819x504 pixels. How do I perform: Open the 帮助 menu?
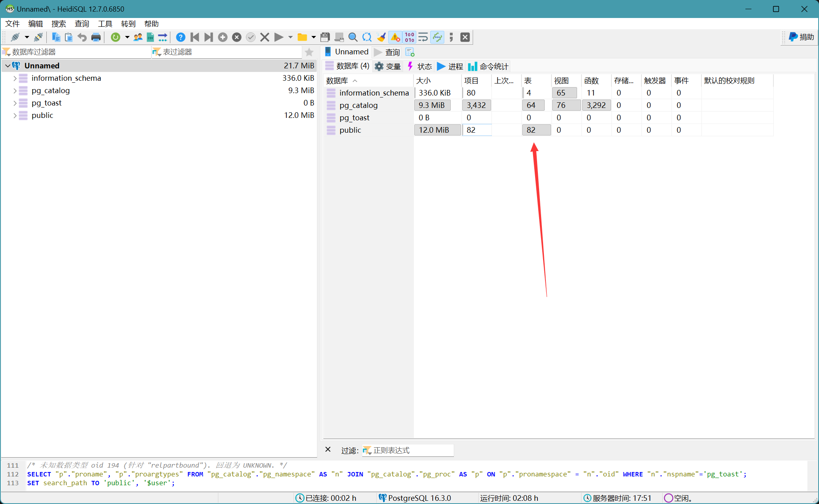point(152,24)
